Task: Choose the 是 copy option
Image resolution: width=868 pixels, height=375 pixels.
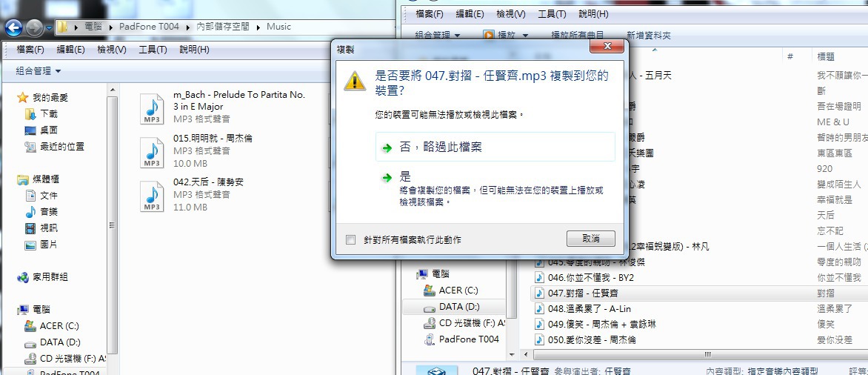Action: click(495, 190)
